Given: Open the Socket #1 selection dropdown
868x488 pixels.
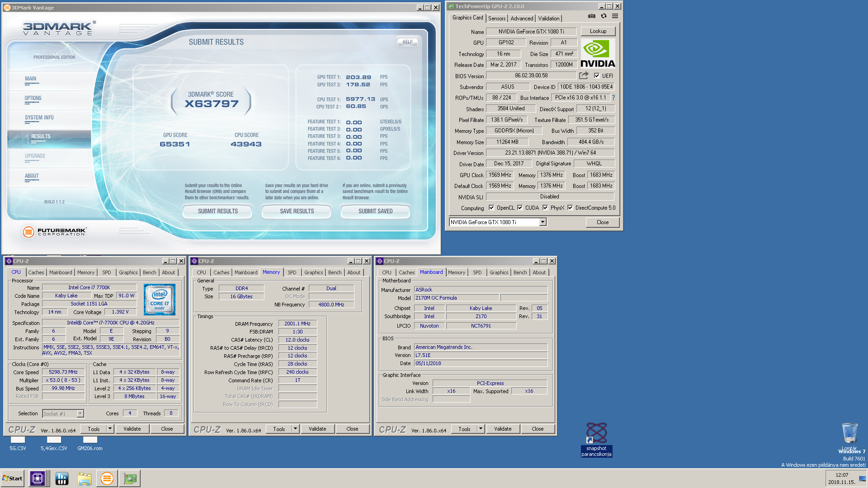Looking at the screenshot, I should (x=80, y=413).
